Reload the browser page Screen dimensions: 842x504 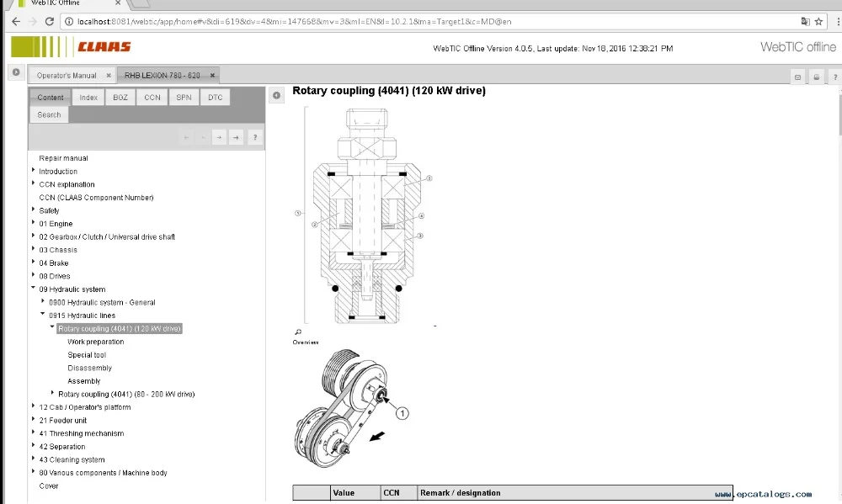tap(50, 22)
